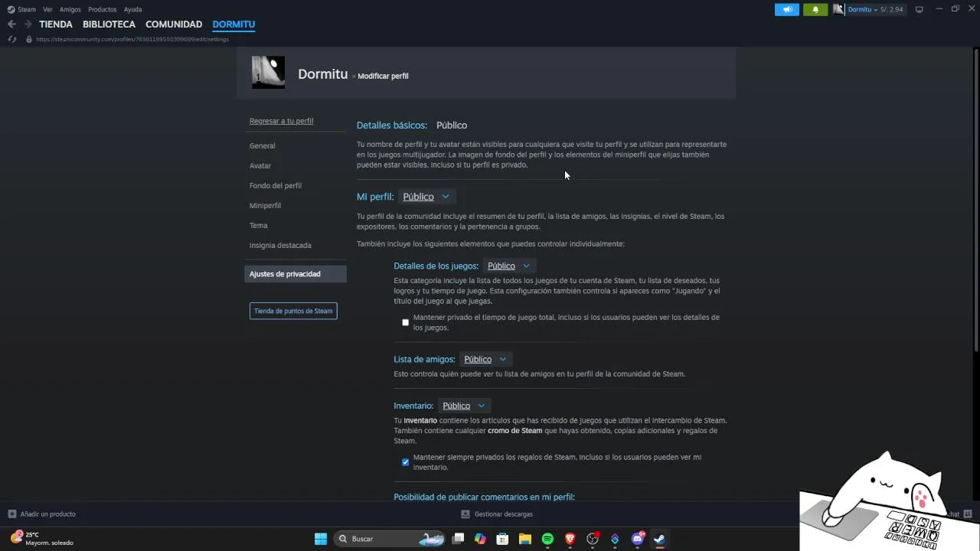
Task: Click the diamond-shaped app icon before Discord
Action: tap(615, 539)
